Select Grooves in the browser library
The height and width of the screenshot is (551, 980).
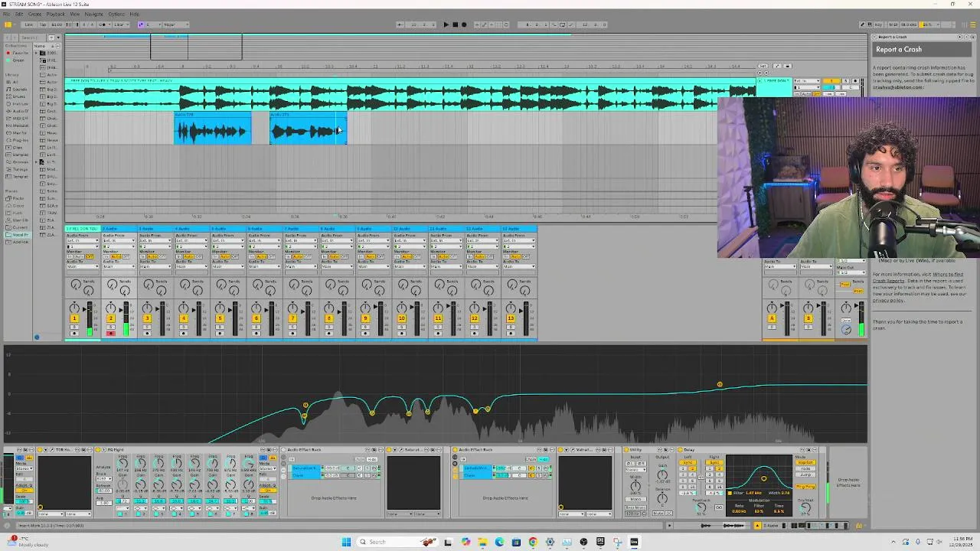coord(19,162)
